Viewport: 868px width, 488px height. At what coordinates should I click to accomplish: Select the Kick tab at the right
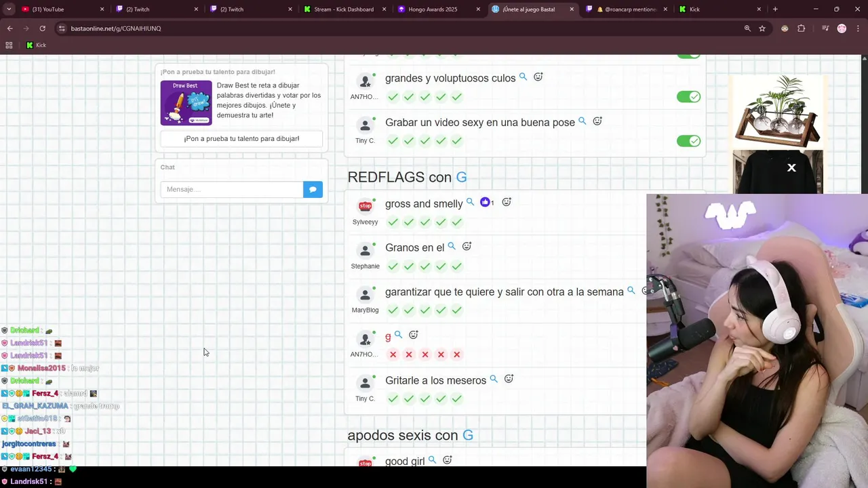(721, 9)
